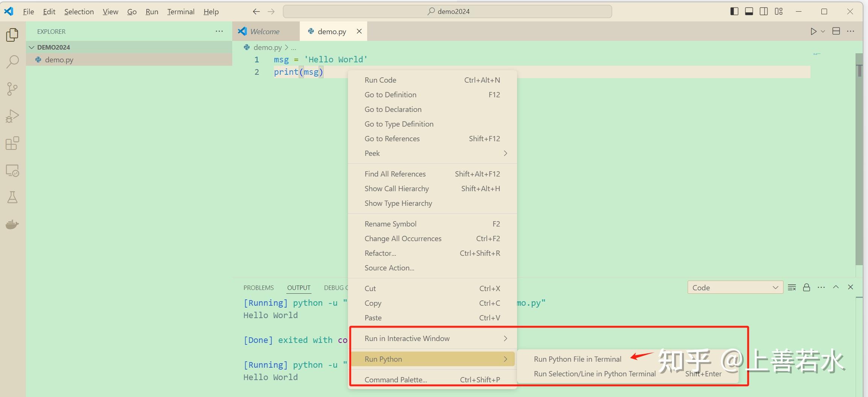This screenshot has width=868, height=397.
Task: Open the Source Control view
Action: pos(12,89)
